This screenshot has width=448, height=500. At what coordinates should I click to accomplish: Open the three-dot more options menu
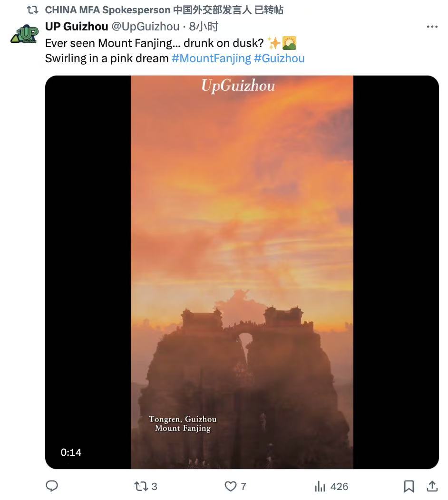[x=432, y=27]
